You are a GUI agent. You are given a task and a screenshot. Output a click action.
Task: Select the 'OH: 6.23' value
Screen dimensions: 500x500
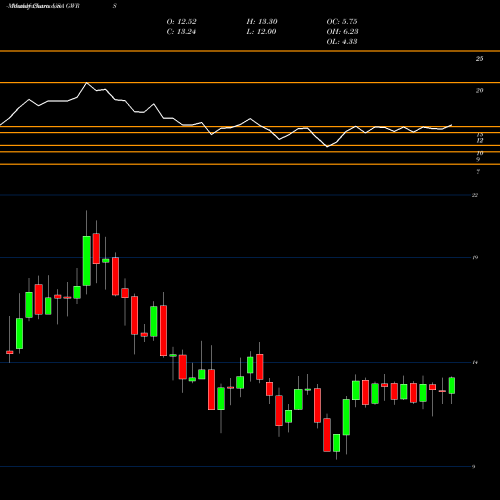342,32
